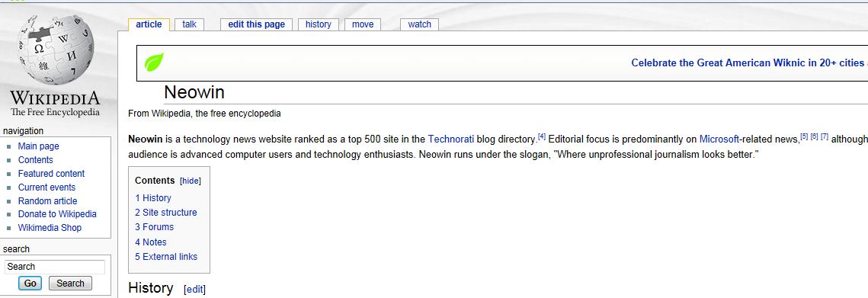
Task: Switch to the article tab
Action: pyautogui.click(x=149, y=24)
